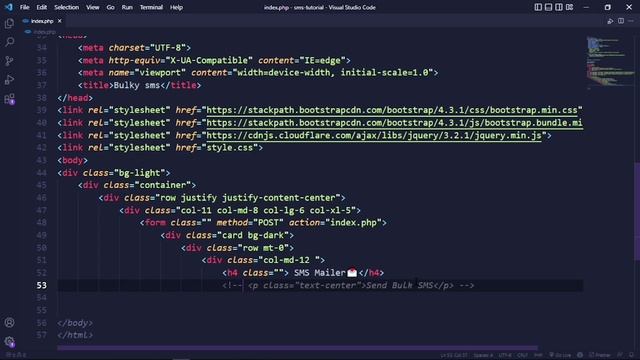The image size is (640, 360).
Task: Open the Go menu
Action: (x=111, y=7)
